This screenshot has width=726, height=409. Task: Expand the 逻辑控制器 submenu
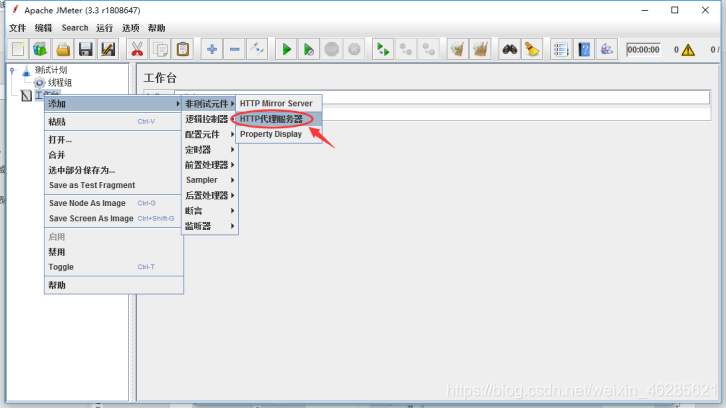pyautogui.click(x=210, y=119)
